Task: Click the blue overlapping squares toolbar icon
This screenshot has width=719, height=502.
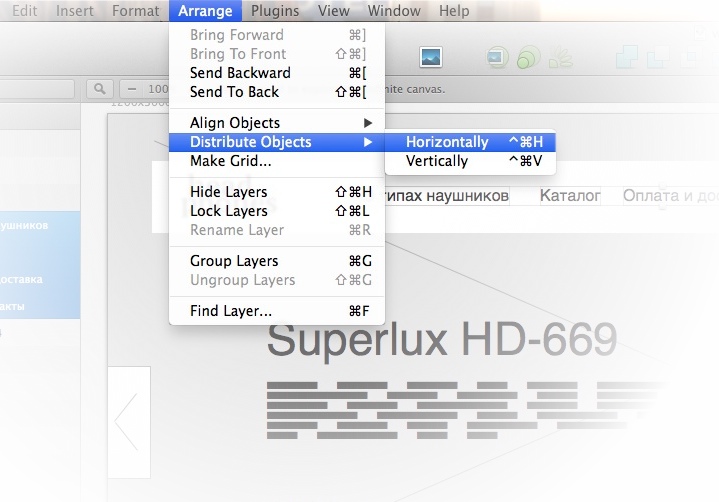Action: click(626, 57)
